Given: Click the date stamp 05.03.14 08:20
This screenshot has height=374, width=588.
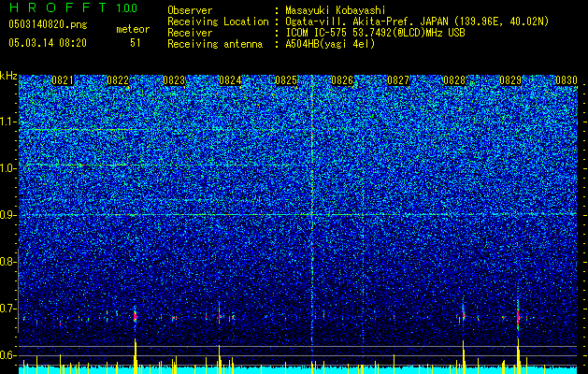Looking at the screenshot, I should (48, 43).
